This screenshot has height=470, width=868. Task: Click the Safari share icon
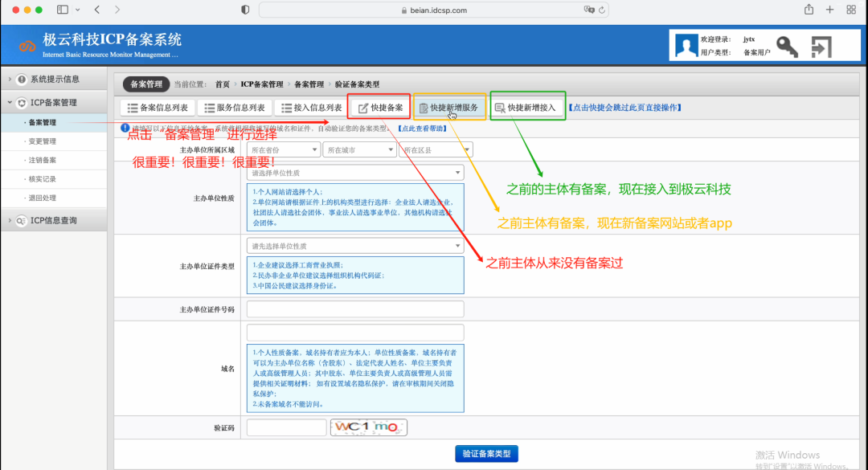tap(808, 10)
